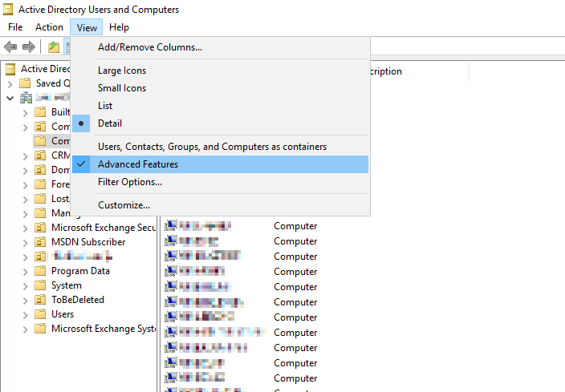
Task: Select the Users tree item
Action: pyautogui.click(x=63, y=314)
